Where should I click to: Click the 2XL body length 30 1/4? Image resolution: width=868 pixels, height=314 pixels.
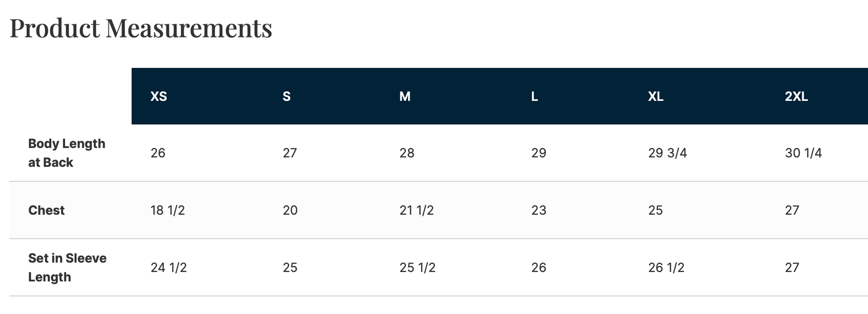pos(803,153)
